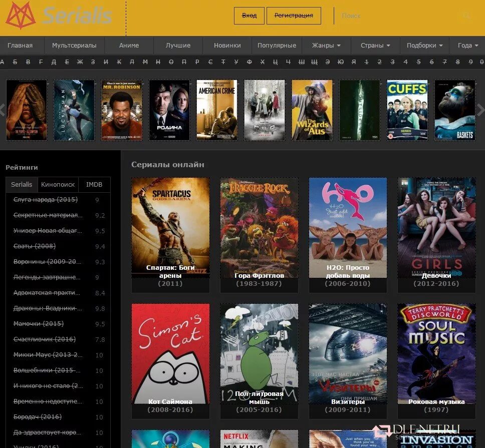Go to next carousel posters arrow
The image size is (485, 448).
(x=481, y=110)
